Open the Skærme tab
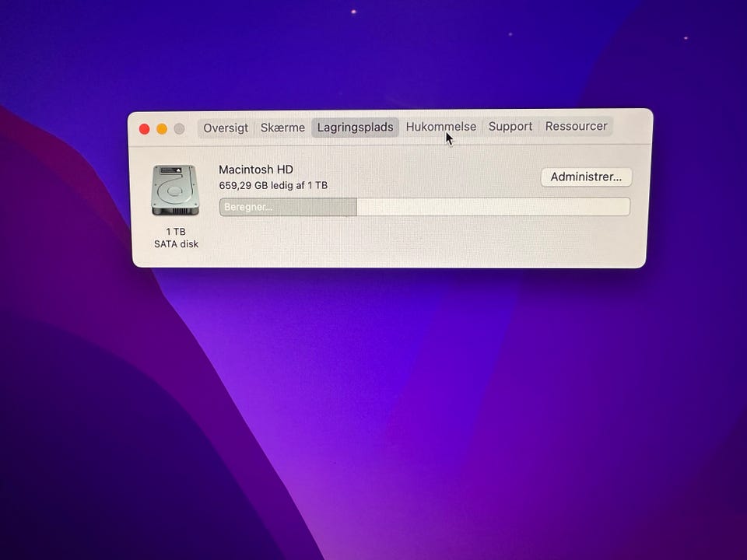The width and height of the screenshot is (747, 560). tap(282, 128)
